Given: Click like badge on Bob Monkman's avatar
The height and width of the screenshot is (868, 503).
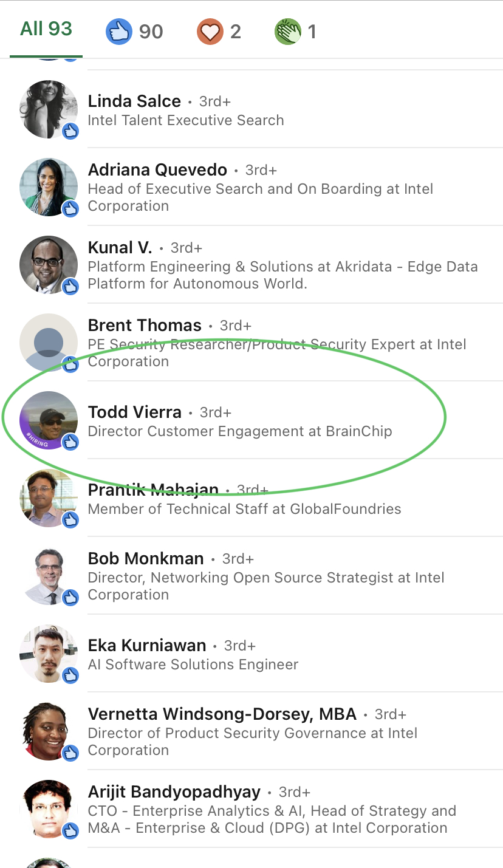Looking at the screenshot, I should click(x=71, y=597).
